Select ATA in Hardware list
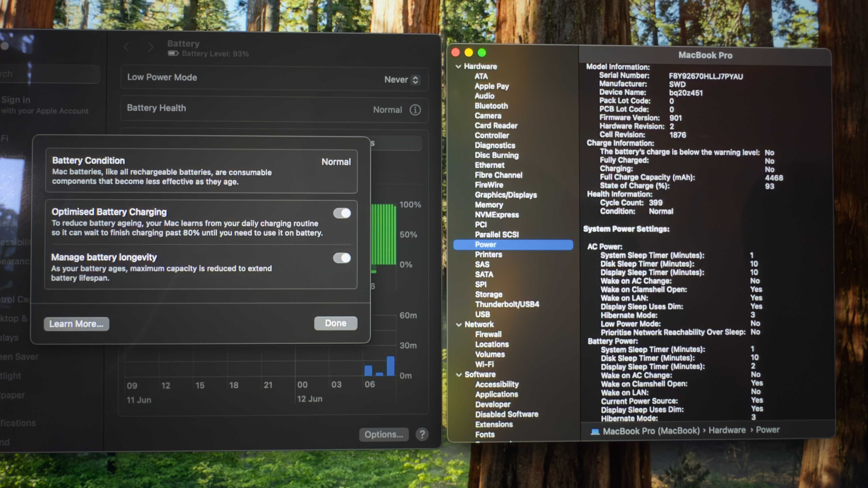This screenshot has height=488, width=868. [481, 76]
